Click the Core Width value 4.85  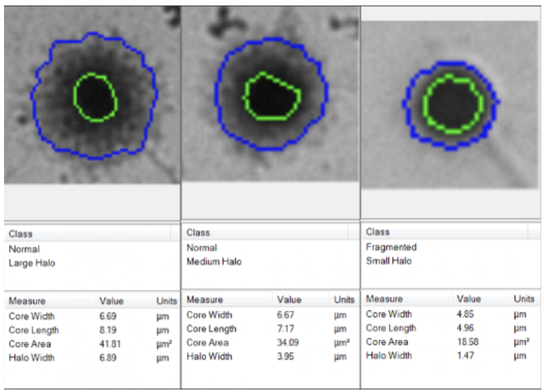[465, 314]
